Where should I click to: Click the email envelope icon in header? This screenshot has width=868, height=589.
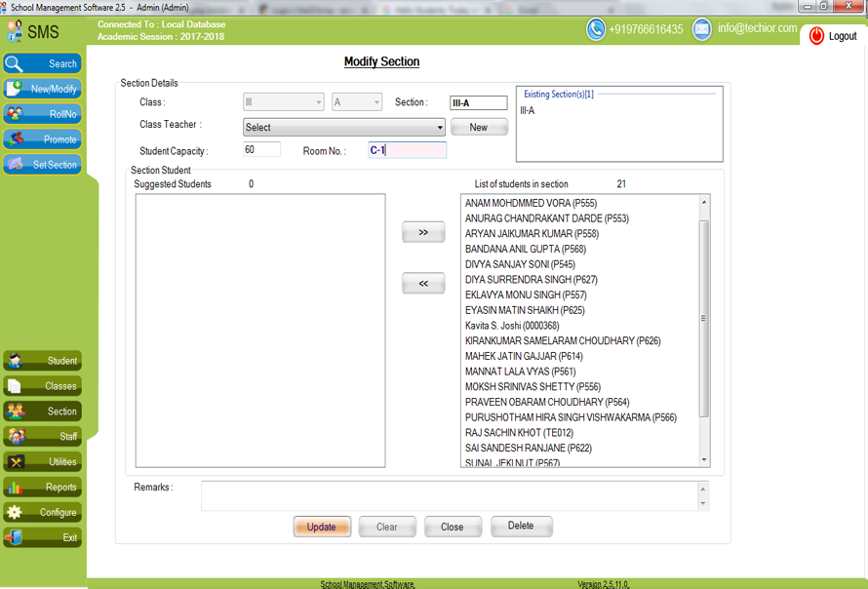pos(702,29)
